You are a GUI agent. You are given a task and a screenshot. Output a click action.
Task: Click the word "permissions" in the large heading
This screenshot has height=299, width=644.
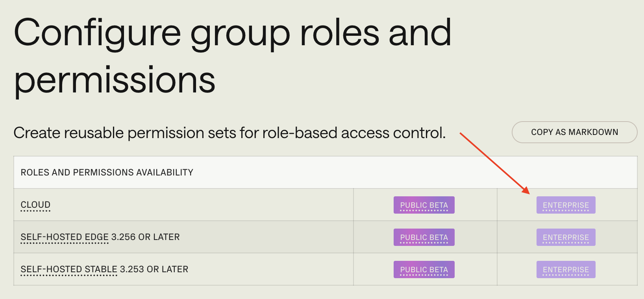(115, 80)
